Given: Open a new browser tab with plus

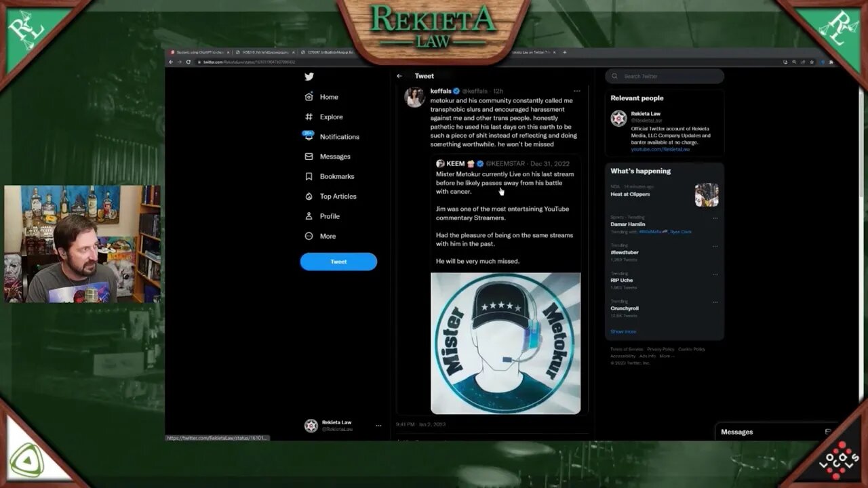Looking at the screenshot, I should coord(565,52).
